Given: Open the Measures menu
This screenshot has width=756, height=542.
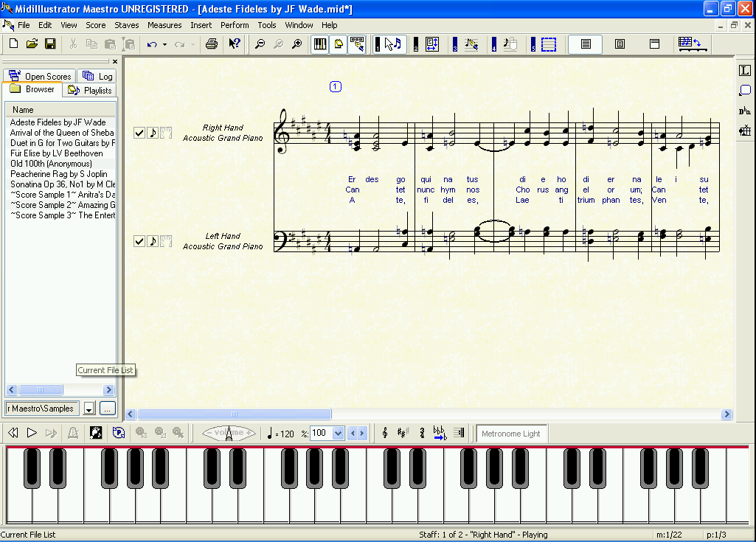Looking at the screenshot, I should [164, 25].
